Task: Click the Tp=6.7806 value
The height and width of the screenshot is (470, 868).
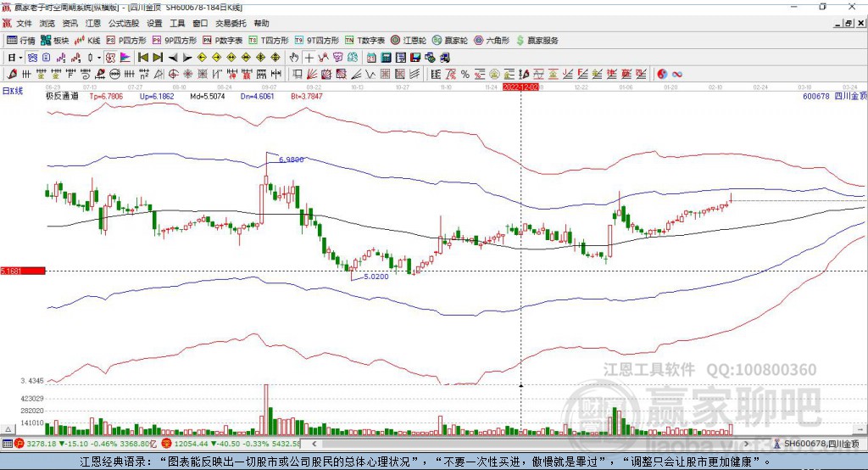Action: (106, 97)
